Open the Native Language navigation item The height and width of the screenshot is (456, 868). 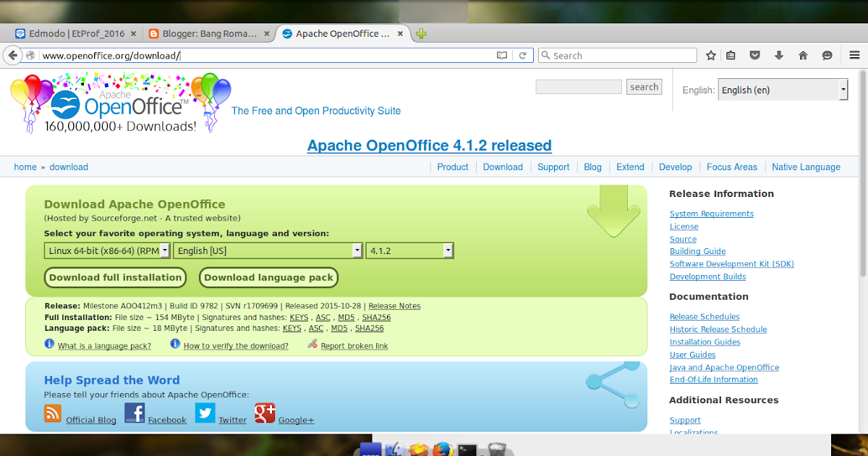click(x=806, y=167)
